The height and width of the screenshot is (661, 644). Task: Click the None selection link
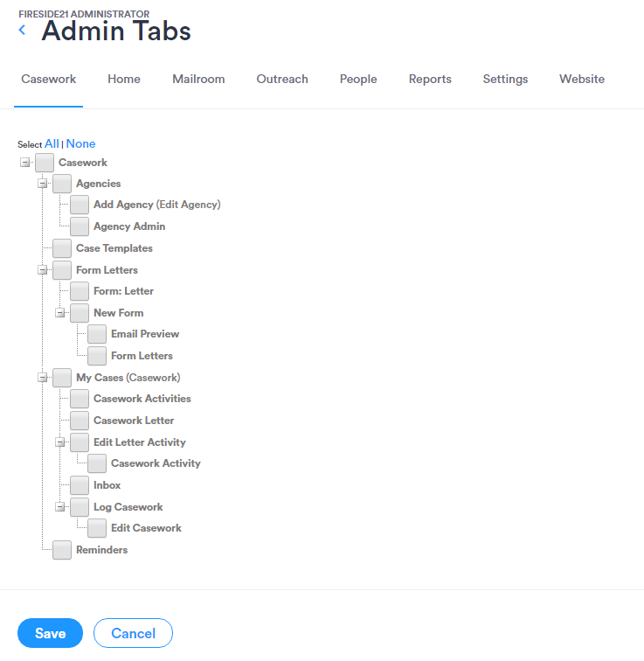pos(81,143)
